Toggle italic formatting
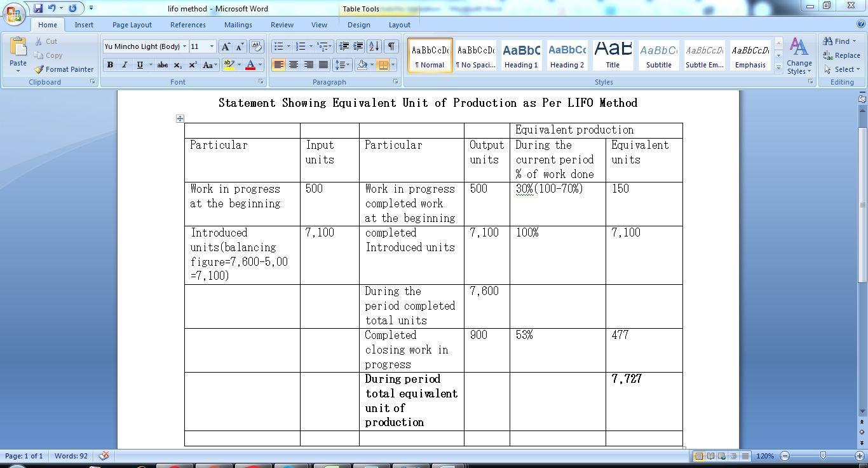This screenshot has height=468, width=868. tap(125, 65)
